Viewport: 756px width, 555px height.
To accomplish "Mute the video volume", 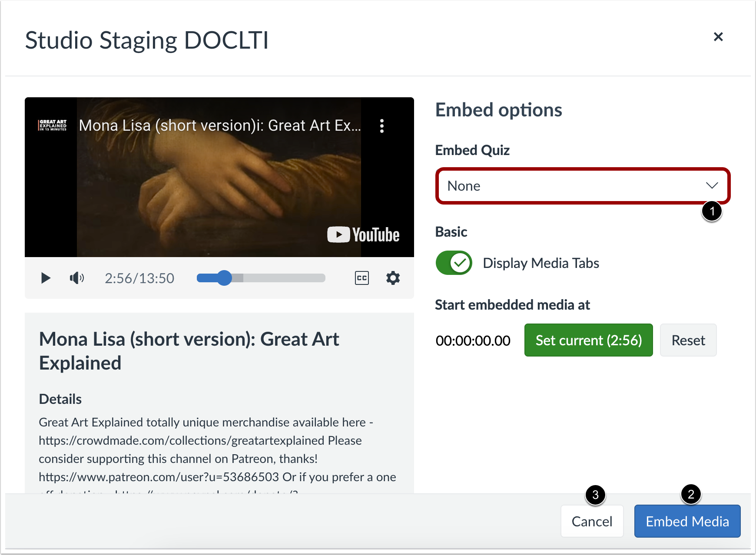I will click(x=76, y=278).
